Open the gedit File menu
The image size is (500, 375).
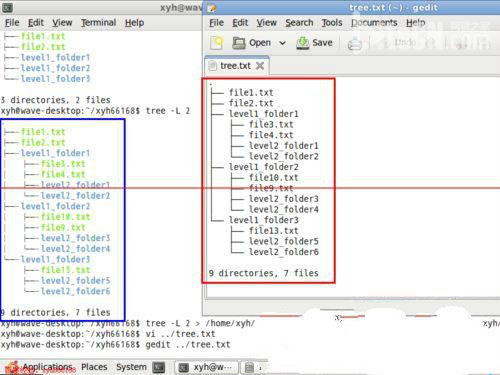point(216,23)
